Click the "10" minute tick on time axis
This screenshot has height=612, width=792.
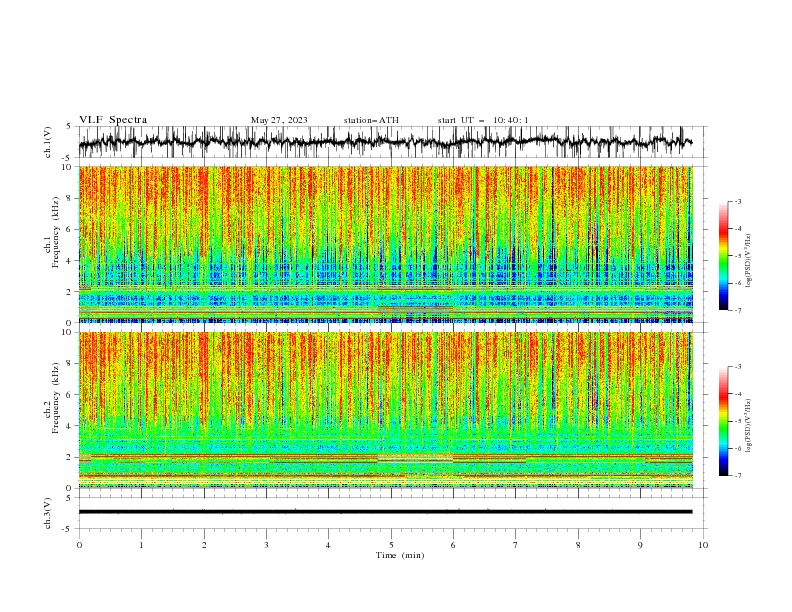tap(703, 545)
